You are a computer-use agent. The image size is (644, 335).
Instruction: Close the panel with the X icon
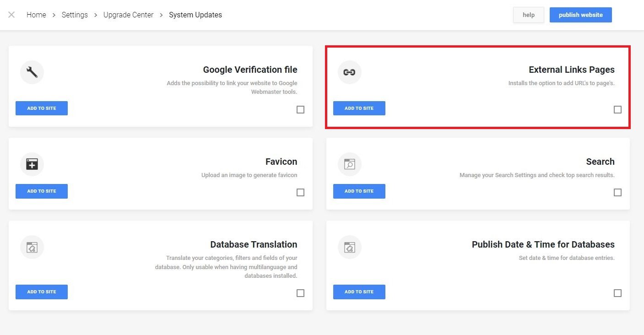click(11, 15)
